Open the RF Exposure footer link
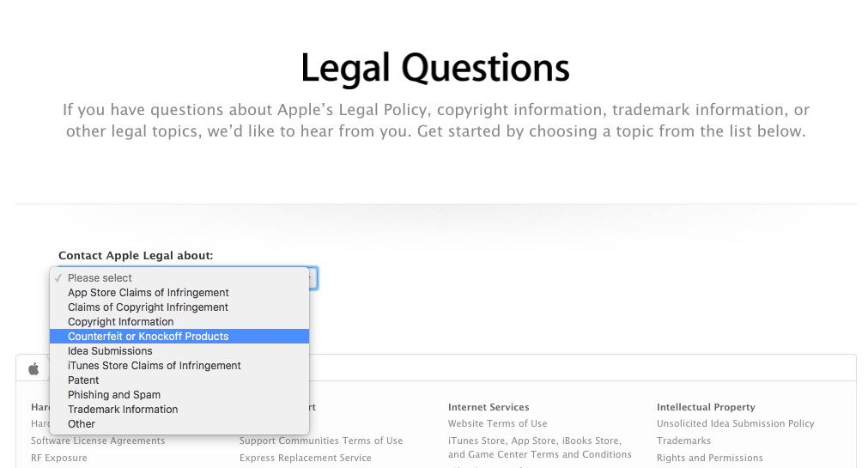868x468 pixels. pyautogui.click(x=59, y=458)
